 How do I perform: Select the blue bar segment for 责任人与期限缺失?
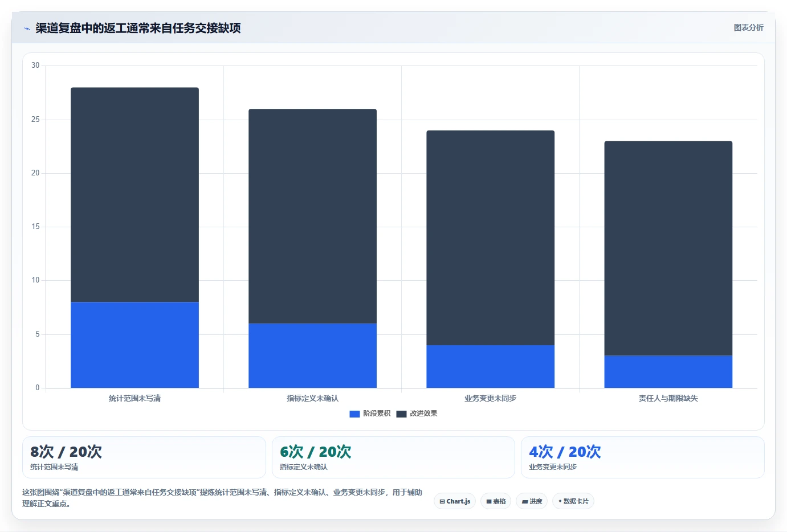click(x=668, y=372)
